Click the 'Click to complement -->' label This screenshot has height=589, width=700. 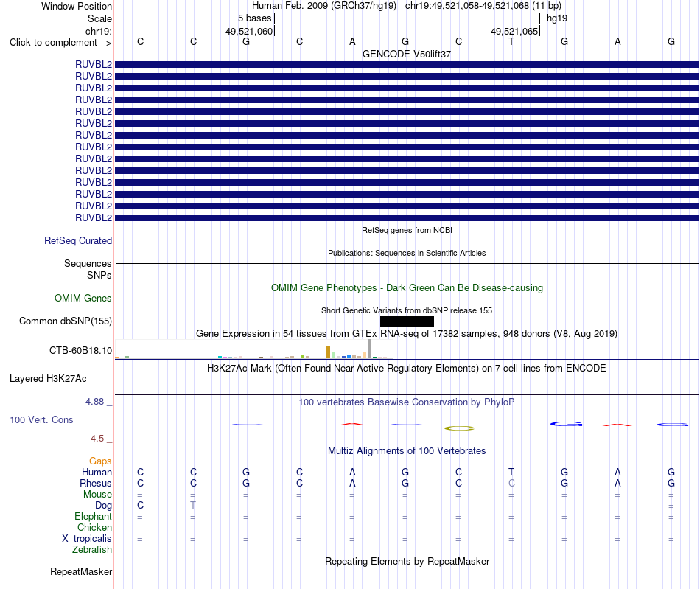tap(60, 43)
